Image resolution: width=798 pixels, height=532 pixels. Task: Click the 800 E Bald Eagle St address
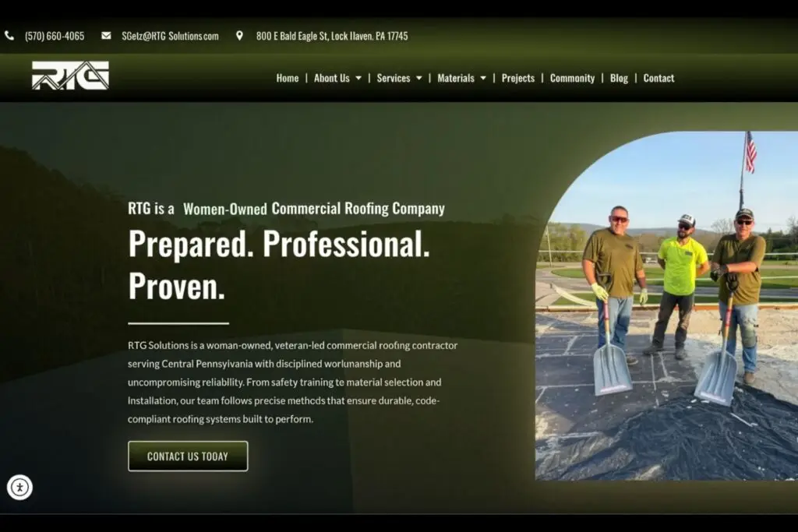click(x=331, y=36)
